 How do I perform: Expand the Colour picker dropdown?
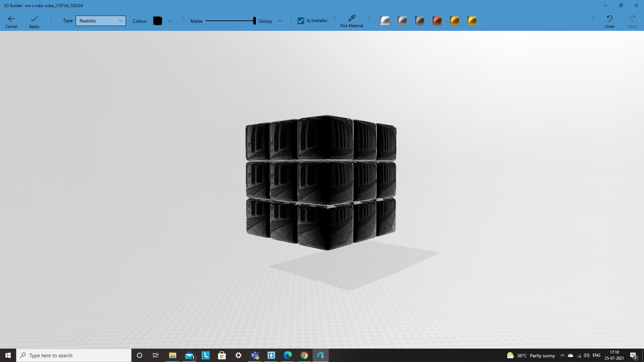tap(170, 20)
